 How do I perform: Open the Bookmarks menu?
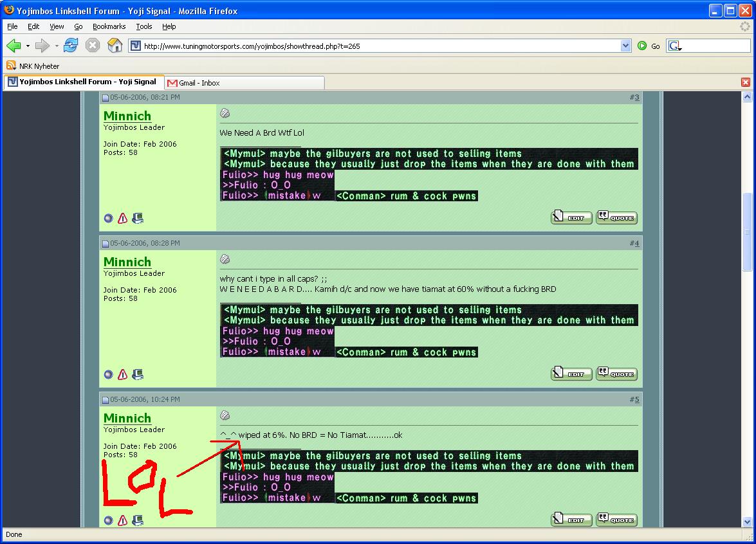[109, 26]
